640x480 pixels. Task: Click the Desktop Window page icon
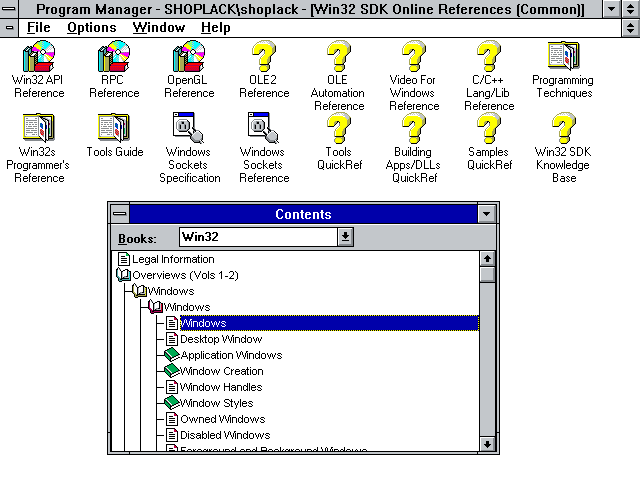[x=172, y=339]
